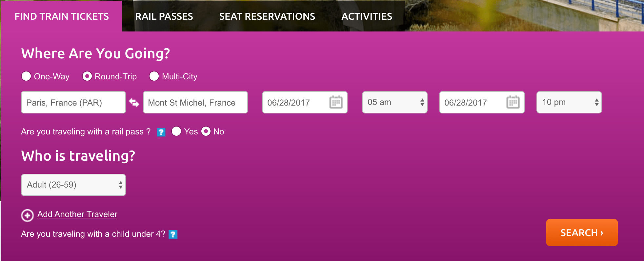Select the One-Way radio button
The image size is (644, 261).
26,76
